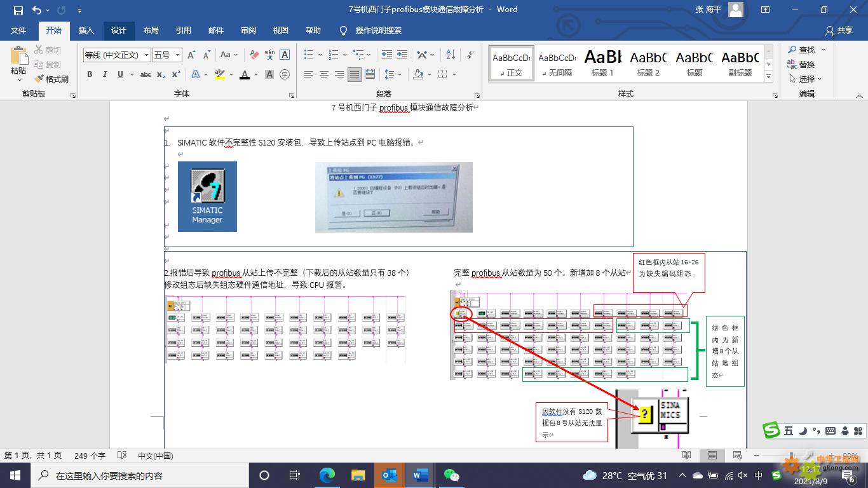The height and width of the screenshot is (488, 868).
Task: Apply distributed alignment
Action: (370, 74)
